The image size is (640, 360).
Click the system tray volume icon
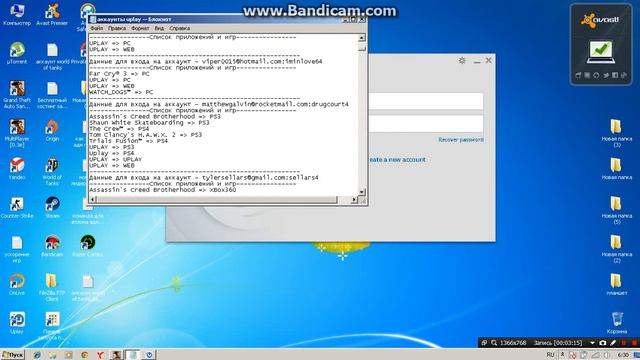pyautogui.click(x=607, y=355)
